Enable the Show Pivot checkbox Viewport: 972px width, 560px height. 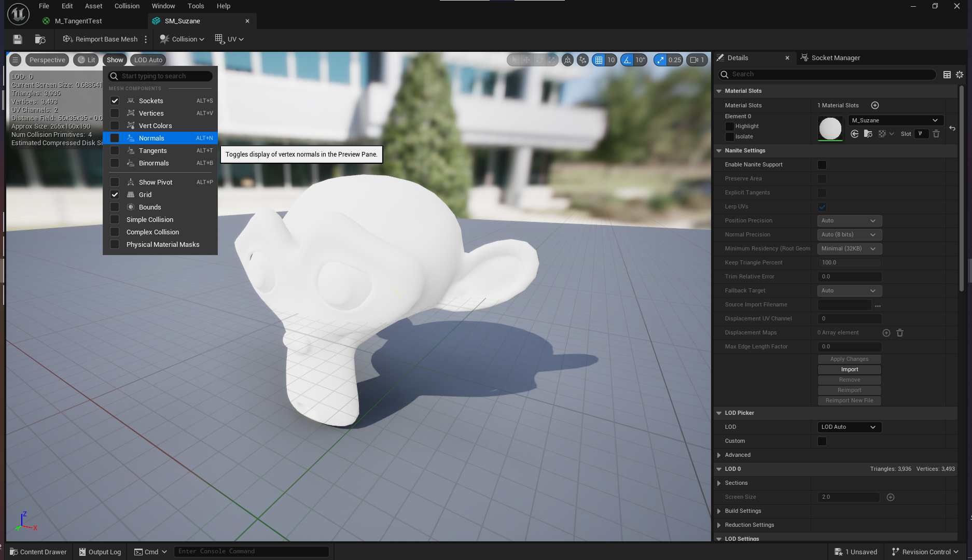pos(115,182)
